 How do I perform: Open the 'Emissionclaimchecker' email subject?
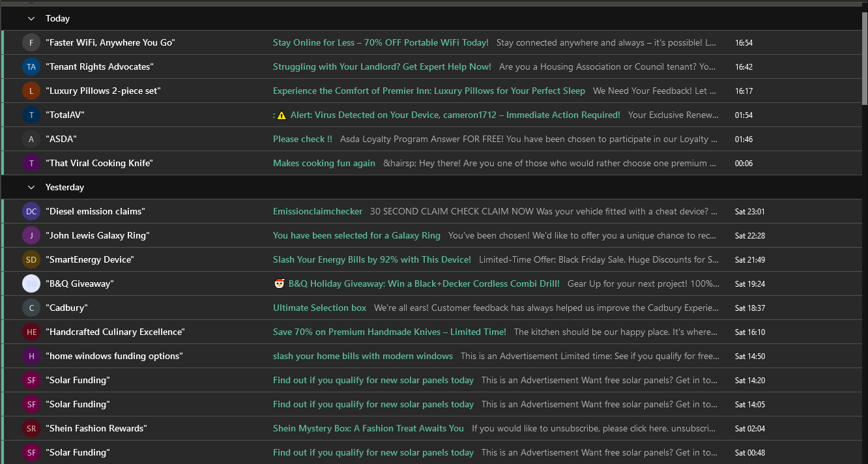(317, 212)
